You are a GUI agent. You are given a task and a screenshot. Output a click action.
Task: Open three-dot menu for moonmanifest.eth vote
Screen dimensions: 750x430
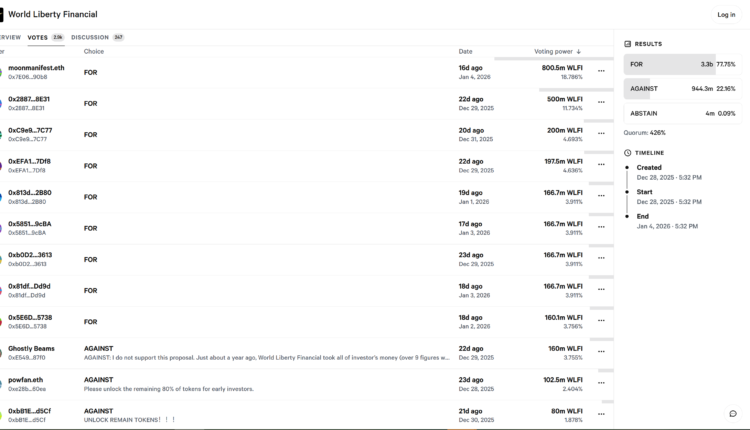[601, 72]
